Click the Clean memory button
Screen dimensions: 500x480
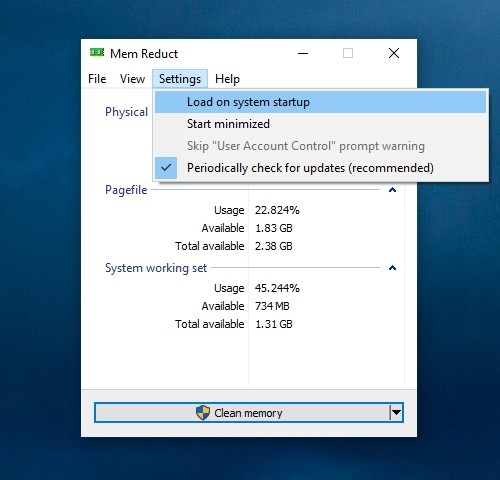(242, 413)
